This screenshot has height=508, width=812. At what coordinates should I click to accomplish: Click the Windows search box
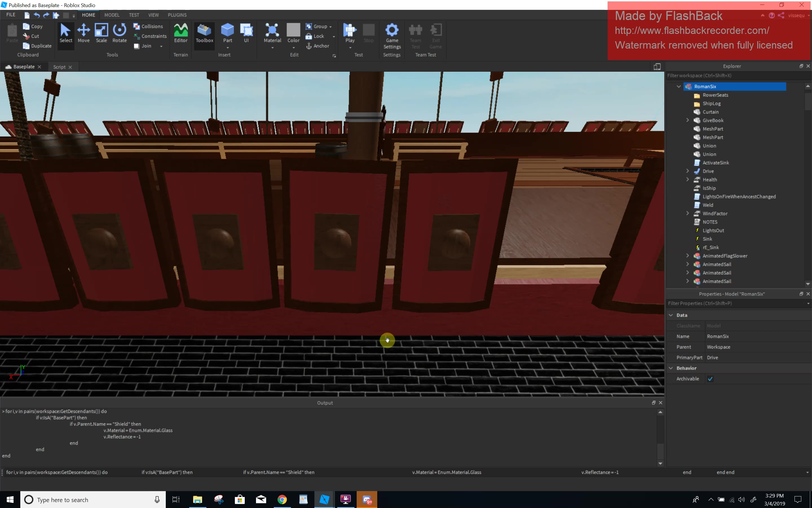pos(93,500)
